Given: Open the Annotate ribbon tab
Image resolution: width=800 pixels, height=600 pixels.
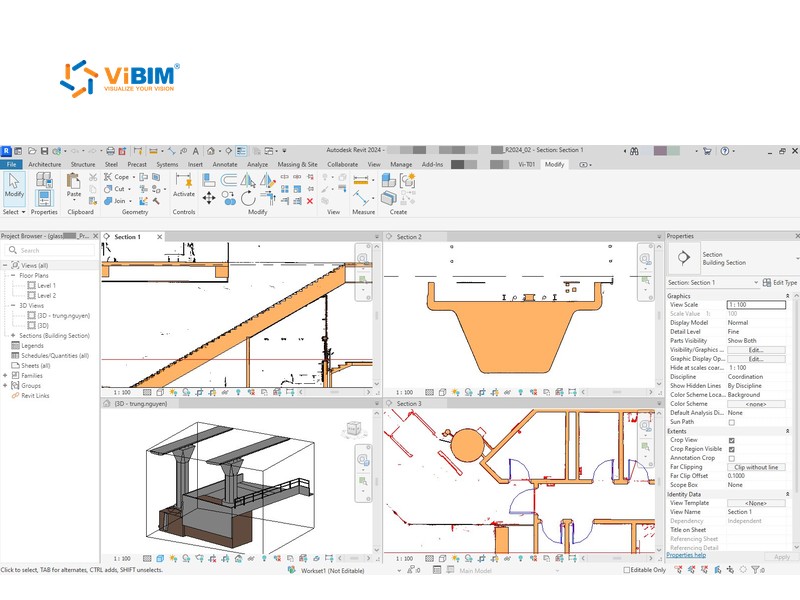Looking at the screenshot, I should [224, 165].
